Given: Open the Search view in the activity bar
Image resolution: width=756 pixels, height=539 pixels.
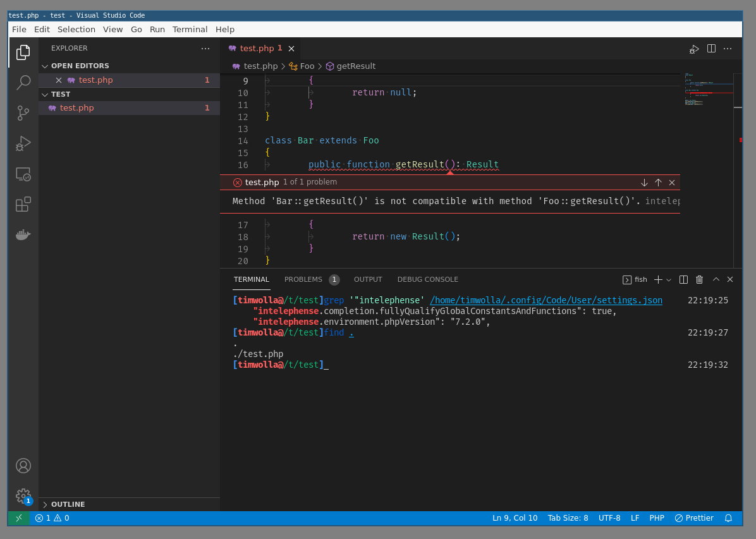Looking at the screenshot, I should coord(23,82).
